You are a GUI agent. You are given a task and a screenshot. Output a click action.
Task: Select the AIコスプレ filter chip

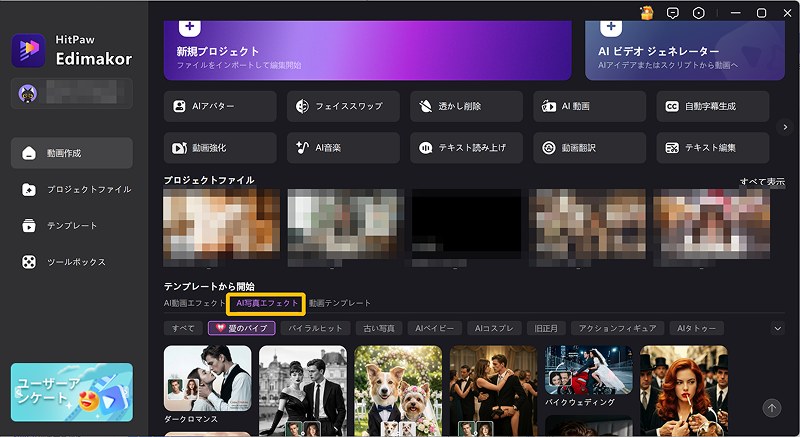[494, 328]
